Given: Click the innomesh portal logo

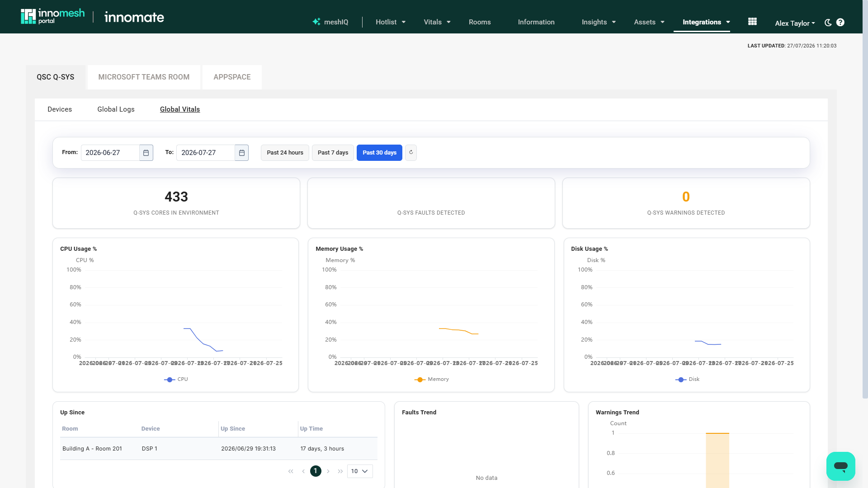Looking at the screenshot, I should (52, 17).
